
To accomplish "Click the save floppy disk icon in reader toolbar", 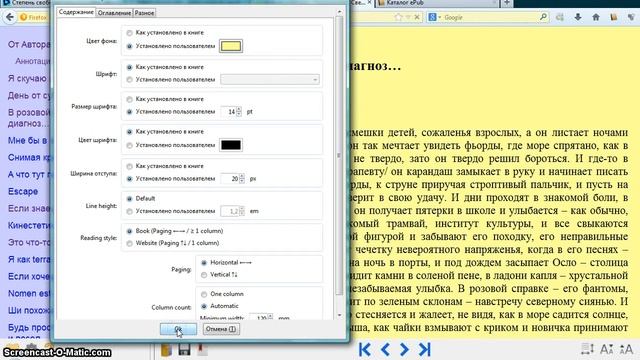I will 184,349.
